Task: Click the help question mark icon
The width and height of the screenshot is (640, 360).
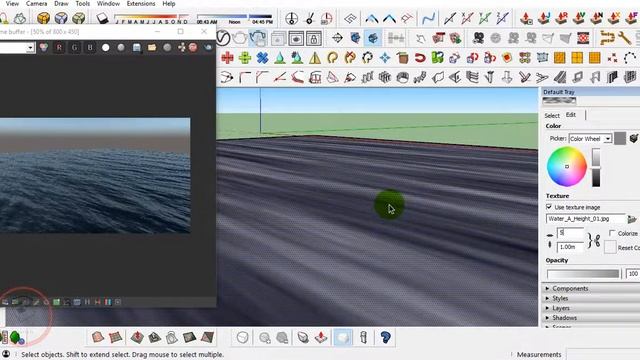Action: pos(385,337)
